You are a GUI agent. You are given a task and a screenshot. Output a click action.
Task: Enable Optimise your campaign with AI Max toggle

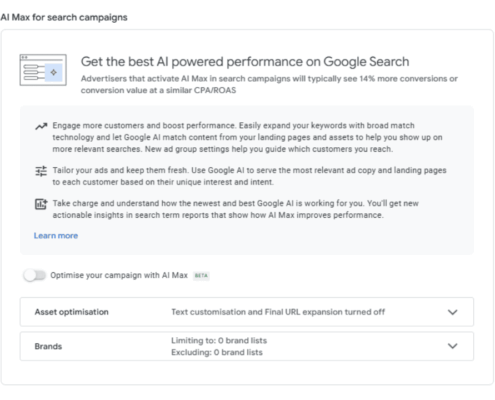34,276
